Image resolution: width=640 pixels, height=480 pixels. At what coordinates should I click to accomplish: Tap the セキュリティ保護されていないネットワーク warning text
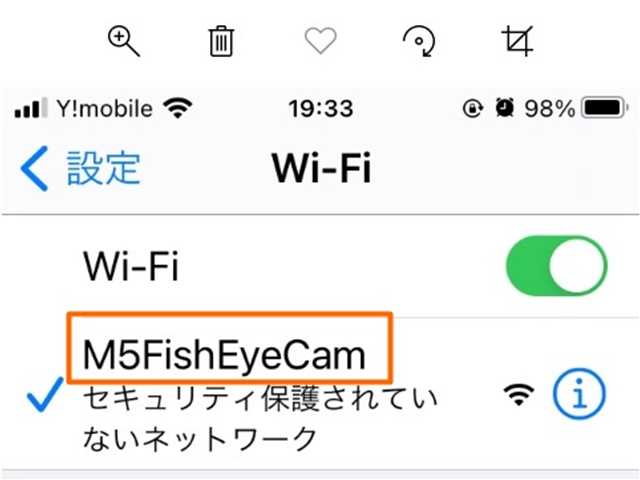260,418
